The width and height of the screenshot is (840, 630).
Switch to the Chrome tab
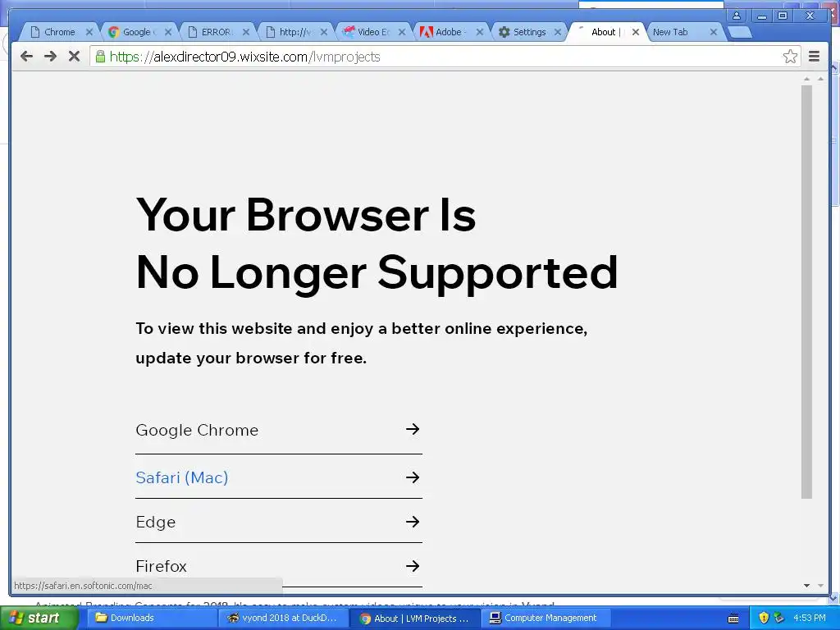[59, 32]
